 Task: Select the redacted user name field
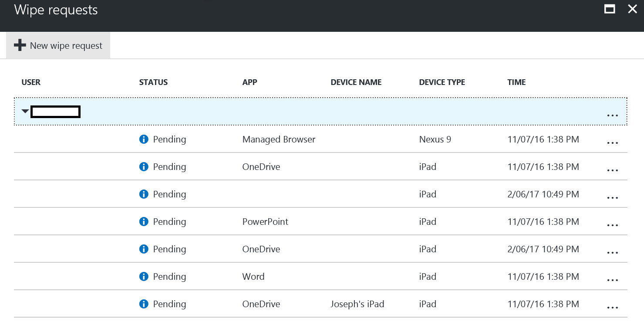55,112
